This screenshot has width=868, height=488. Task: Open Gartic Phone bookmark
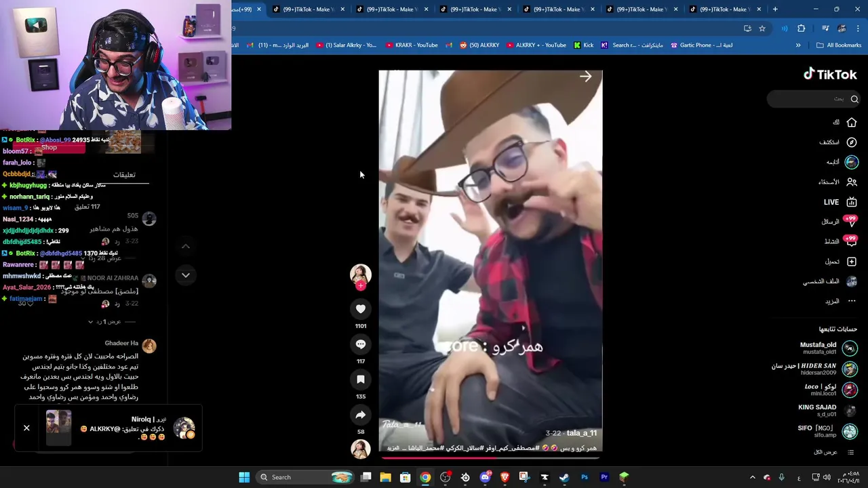701,45
